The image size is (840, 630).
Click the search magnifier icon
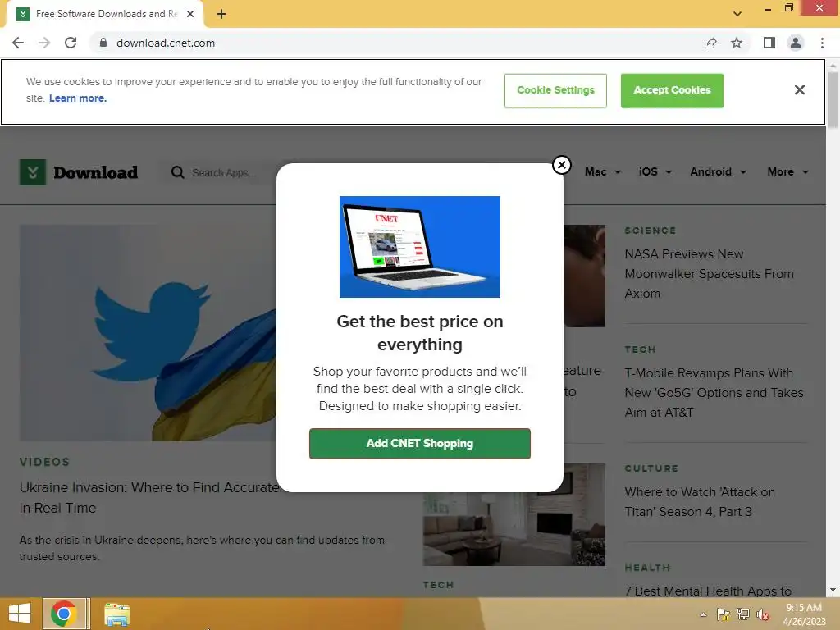(177, 172)
